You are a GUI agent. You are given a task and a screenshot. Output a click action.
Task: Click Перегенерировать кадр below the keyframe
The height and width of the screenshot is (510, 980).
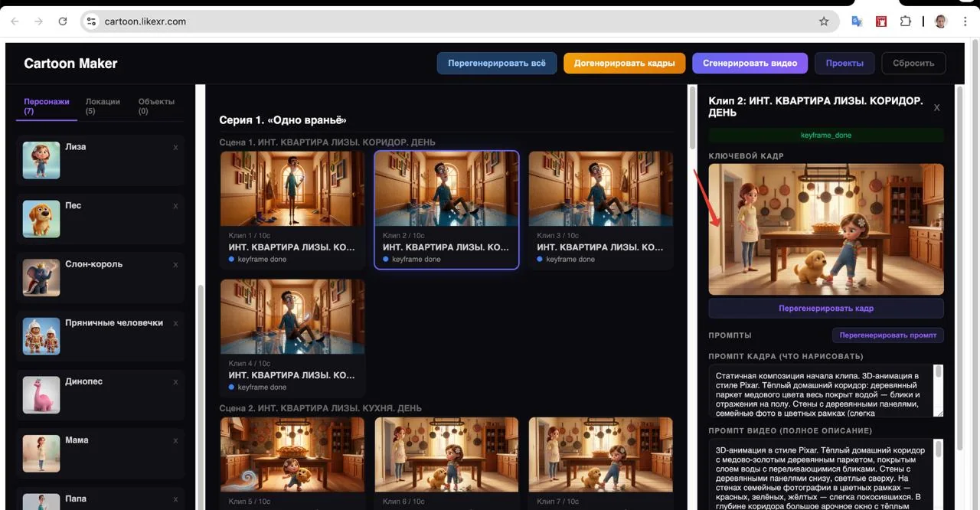(x=826, y=308)
